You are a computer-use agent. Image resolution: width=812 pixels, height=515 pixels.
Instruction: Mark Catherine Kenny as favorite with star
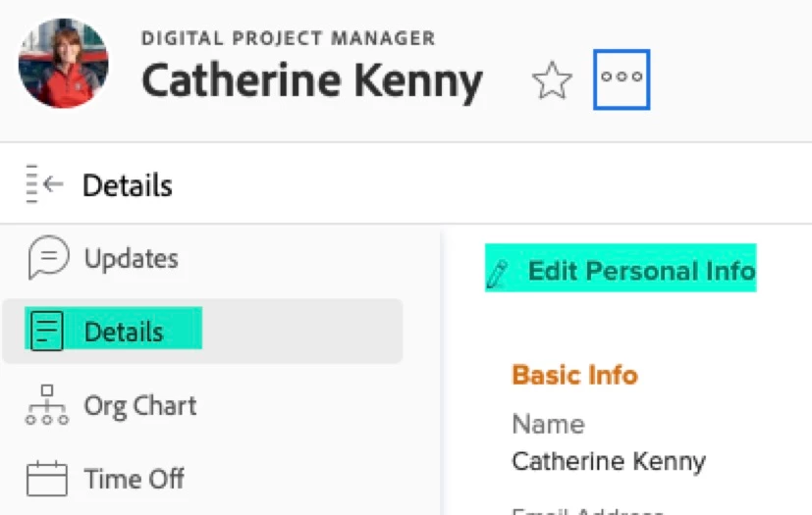(x=552, y=80)
